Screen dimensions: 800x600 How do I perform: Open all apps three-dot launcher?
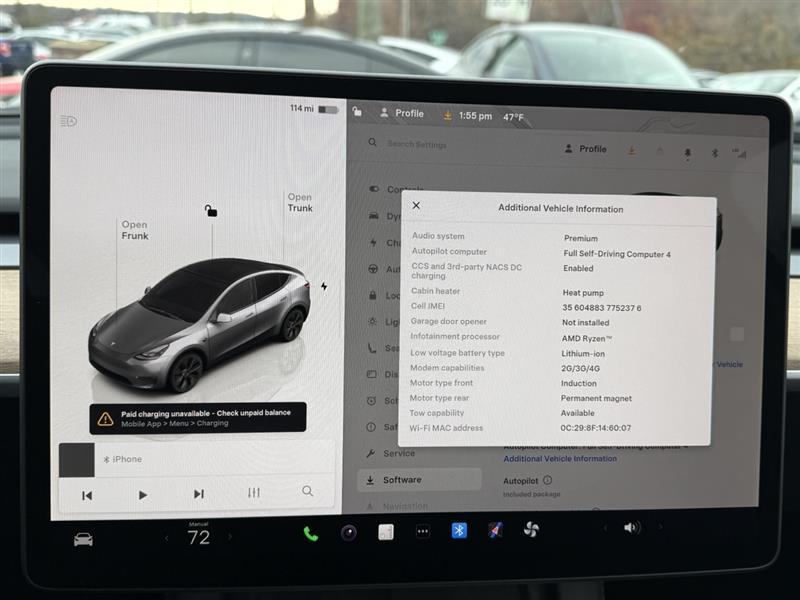[x=423, y=531]
